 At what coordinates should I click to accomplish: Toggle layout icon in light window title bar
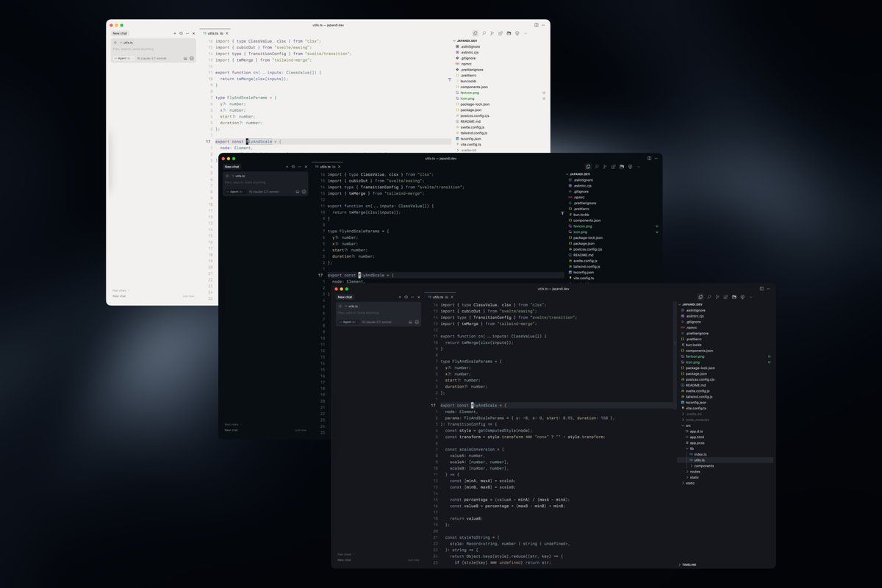[537, 25]
